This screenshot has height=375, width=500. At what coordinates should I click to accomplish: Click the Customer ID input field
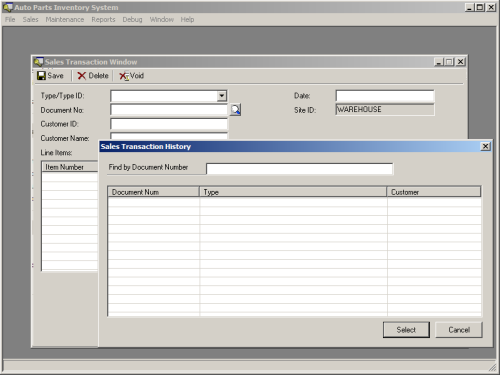pos(169,124)
